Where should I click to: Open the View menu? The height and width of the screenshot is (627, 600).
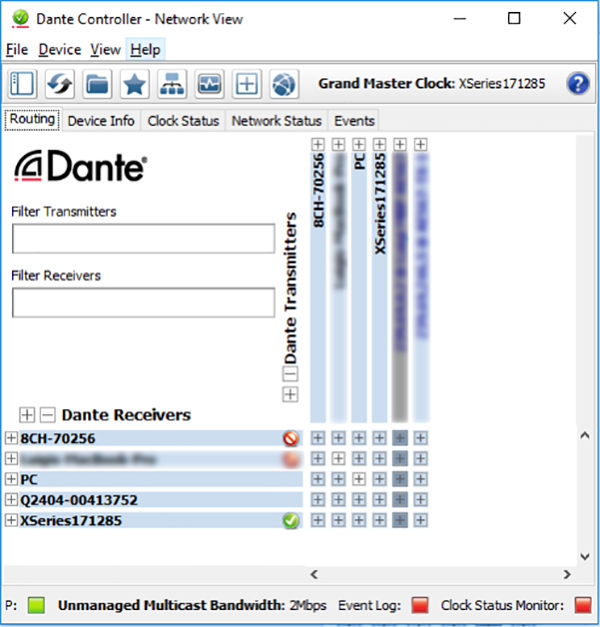[x=105, y=50]
